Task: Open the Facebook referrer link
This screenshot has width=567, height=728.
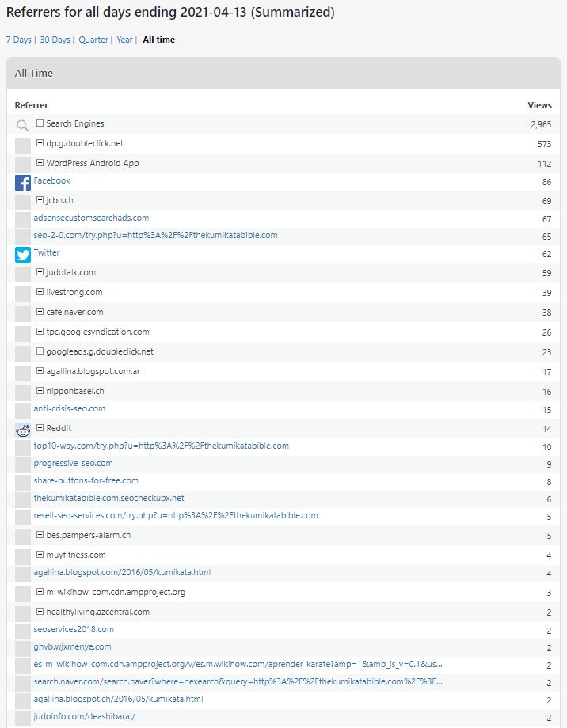Action: 52,180
